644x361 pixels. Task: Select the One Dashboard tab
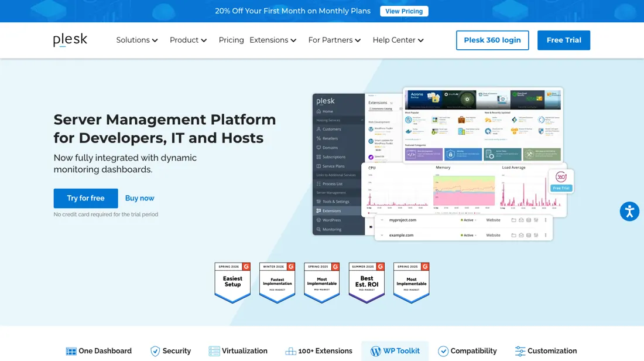coord(98,351)
